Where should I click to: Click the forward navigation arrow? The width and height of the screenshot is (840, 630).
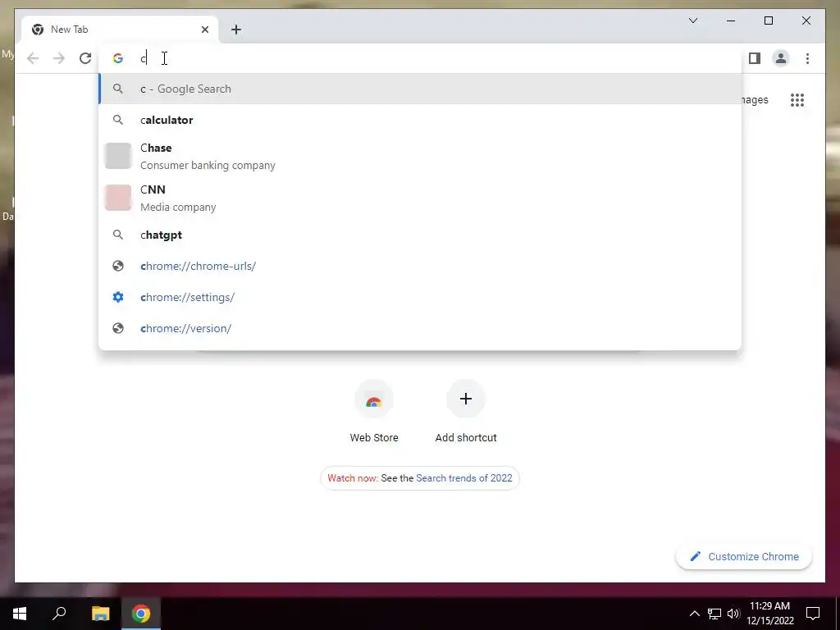(59, 58)
